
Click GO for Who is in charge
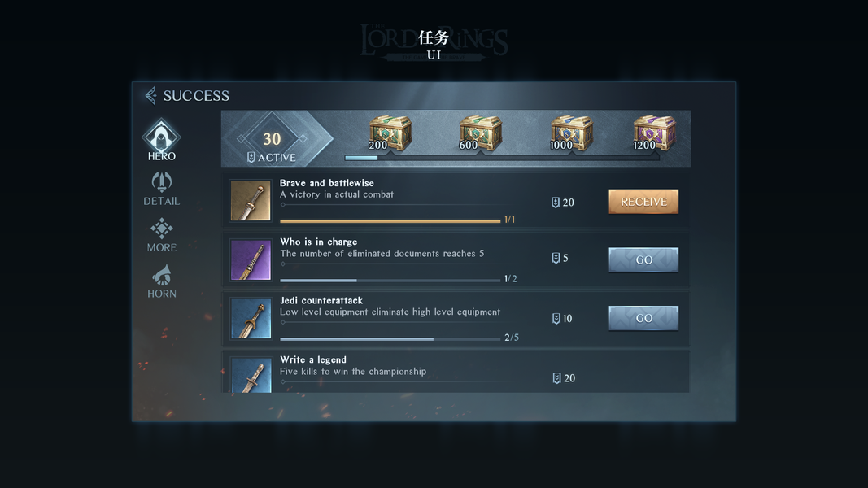coord(643,259)
